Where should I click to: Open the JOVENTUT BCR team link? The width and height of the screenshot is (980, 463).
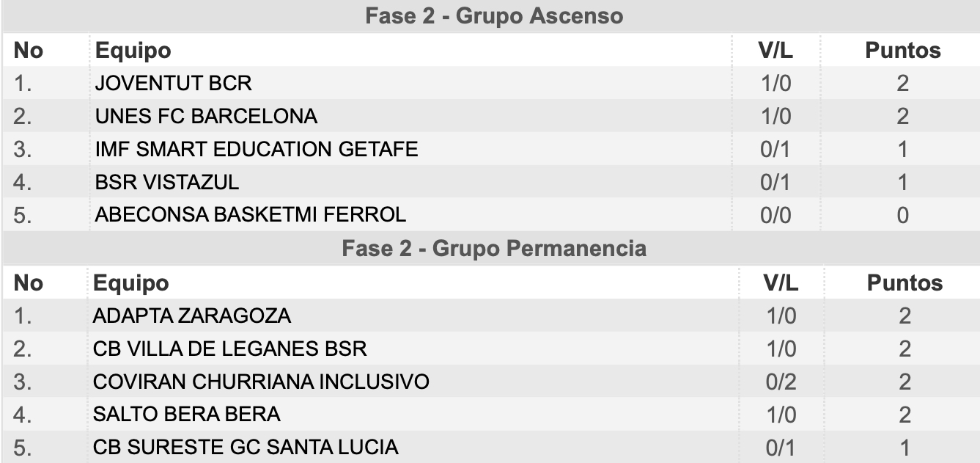point(173,84)
